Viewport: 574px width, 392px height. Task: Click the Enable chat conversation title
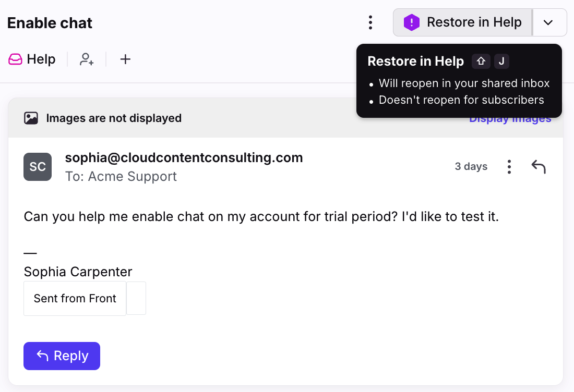pyautogui.click(x=50, y=23)
